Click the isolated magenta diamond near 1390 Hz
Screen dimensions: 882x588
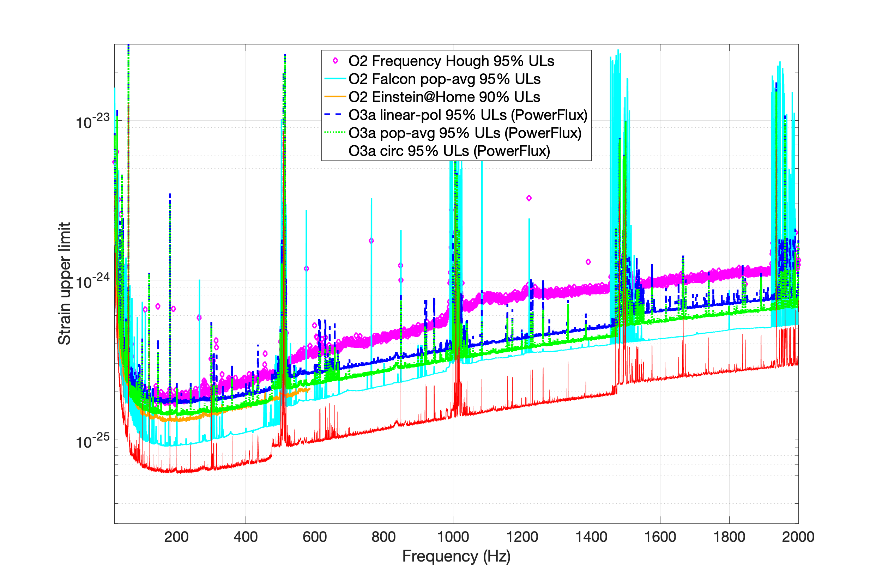[x=588, y=262]
